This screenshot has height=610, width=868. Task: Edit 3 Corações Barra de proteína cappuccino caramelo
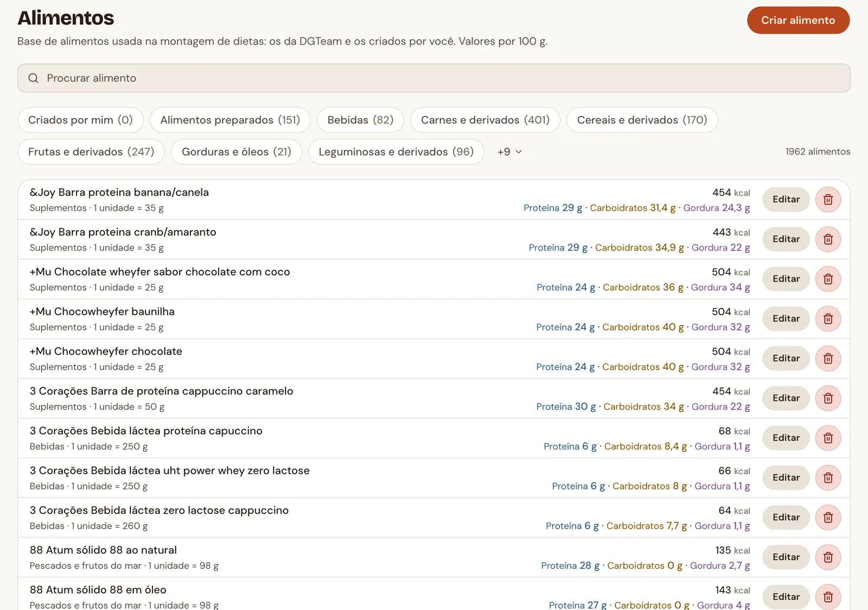[786, 398]
